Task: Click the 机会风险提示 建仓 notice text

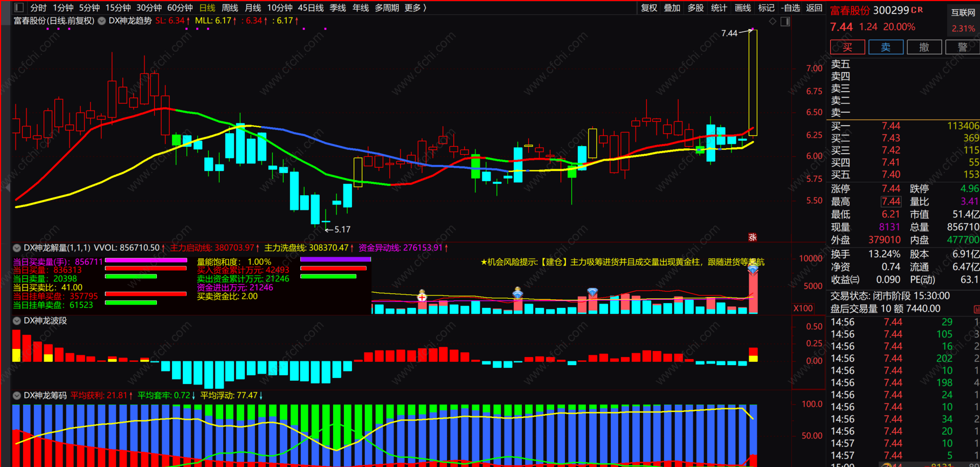Action: tap(623, 262)
